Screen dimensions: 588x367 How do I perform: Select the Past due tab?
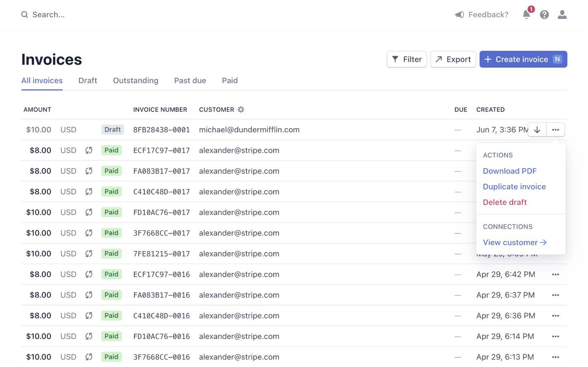coord(190,81)
